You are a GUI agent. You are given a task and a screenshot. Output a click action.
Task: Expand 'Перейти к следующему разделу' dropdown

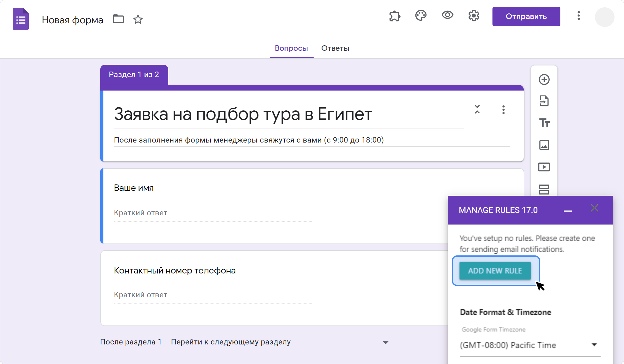pos(385,342)
